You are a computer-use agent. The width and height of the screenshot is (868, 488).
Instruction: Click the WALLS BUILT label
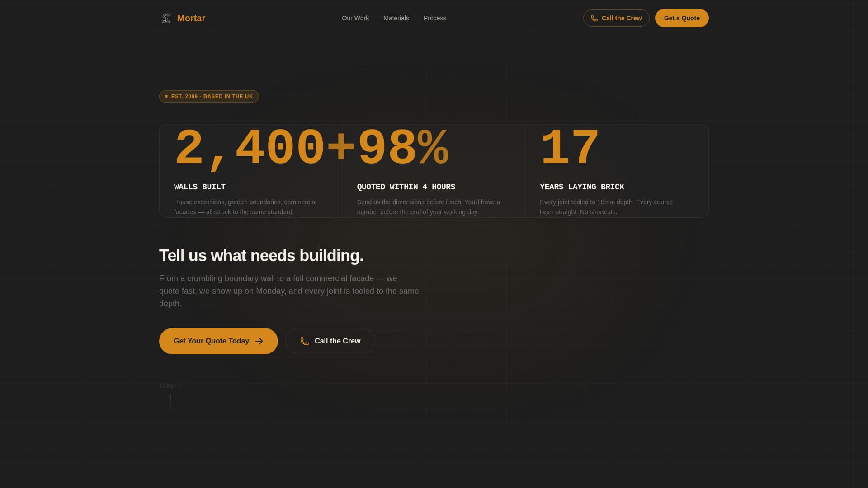pos(200,187)
